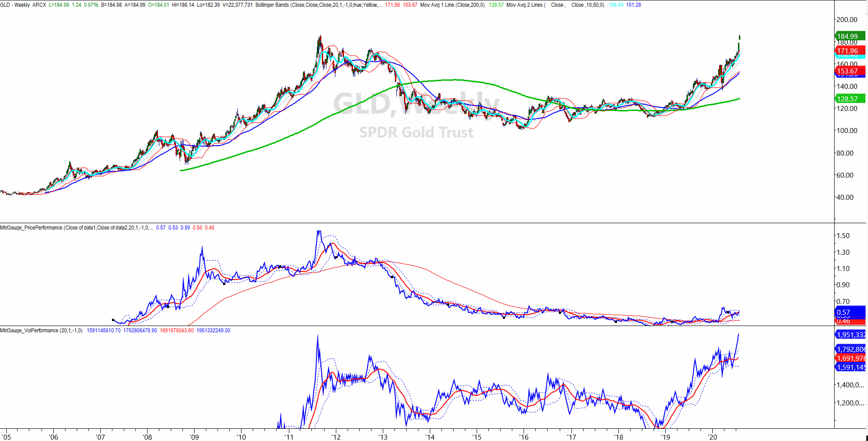Click the red 171.96 Bollinger upper tag

pos(849,51)
